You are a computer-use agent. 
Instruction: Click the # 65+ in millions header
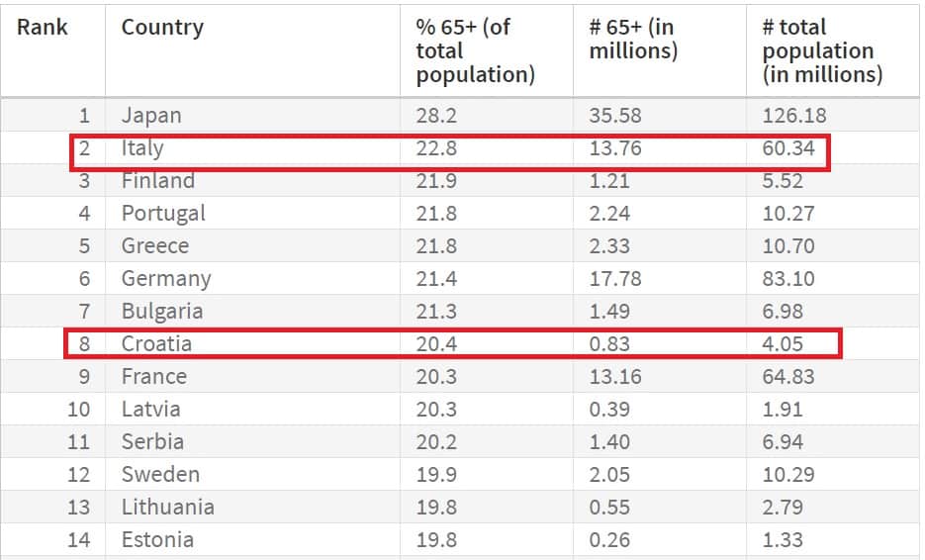[633, 39]
